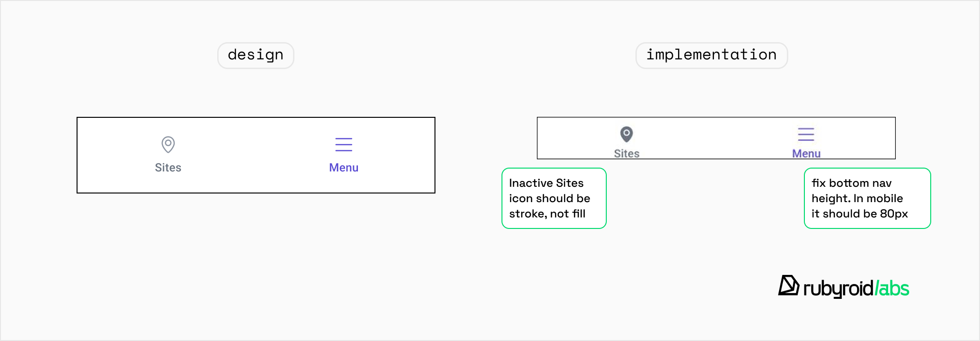Tap the hamburger Menu icon in implementation mockup
Viewport: 980px width, 341px height.
pyautogui.click(x=806, y=134)
